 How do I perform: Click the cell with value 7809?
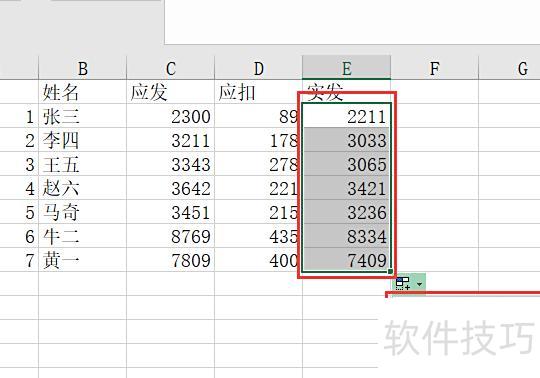click(170, 260)
